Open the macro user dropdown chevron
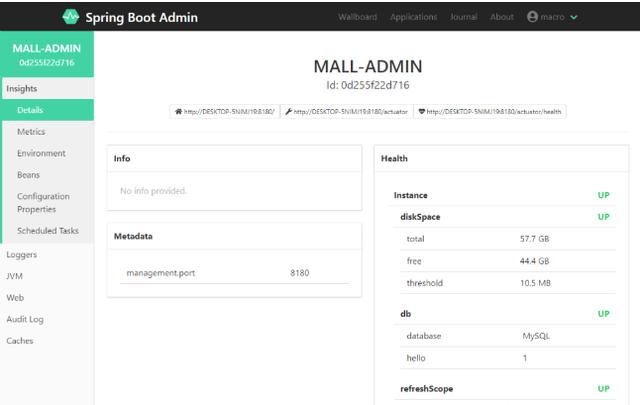This screenshot has height=405, width=640. [x=574, y=17]
